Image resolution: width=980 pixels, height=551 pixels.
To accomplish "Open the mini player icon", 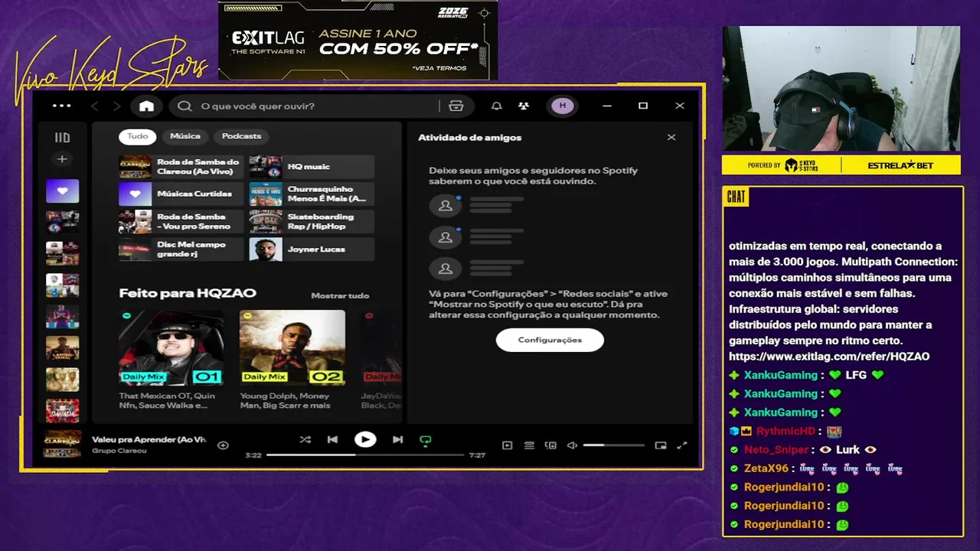I will (x=661, y=445).
